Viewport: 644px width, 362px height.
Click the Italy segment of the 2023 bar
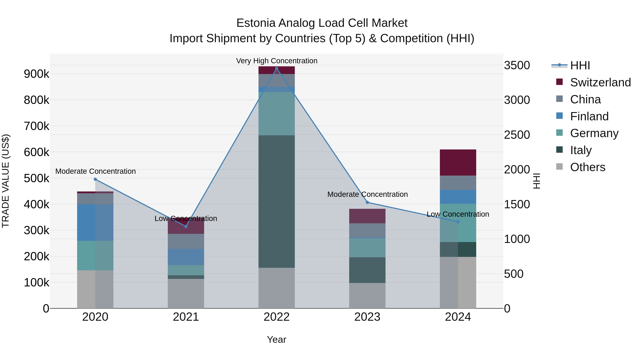pos(367,270)
